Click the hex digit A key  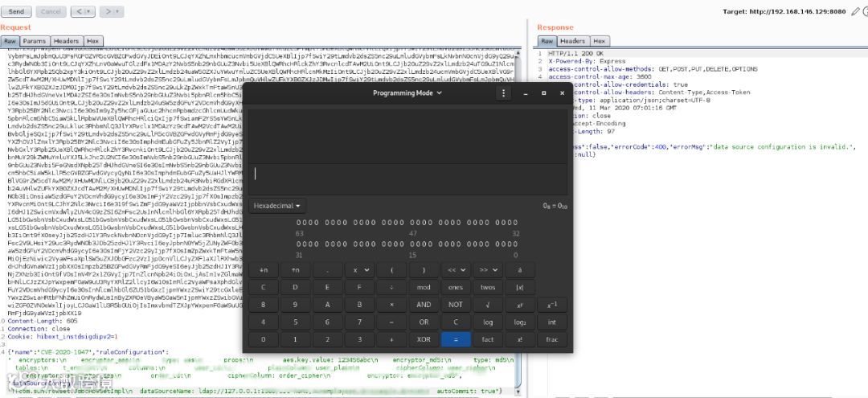[328, 305]
